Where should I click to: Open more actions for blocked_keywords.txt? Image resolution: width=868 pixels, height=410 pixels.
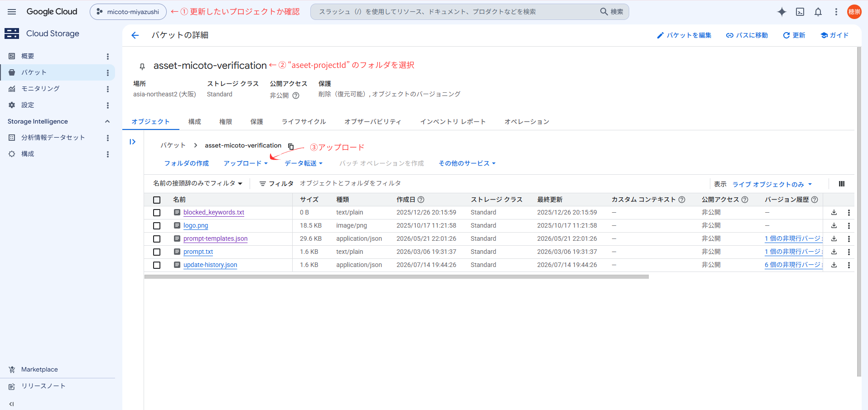849,212
